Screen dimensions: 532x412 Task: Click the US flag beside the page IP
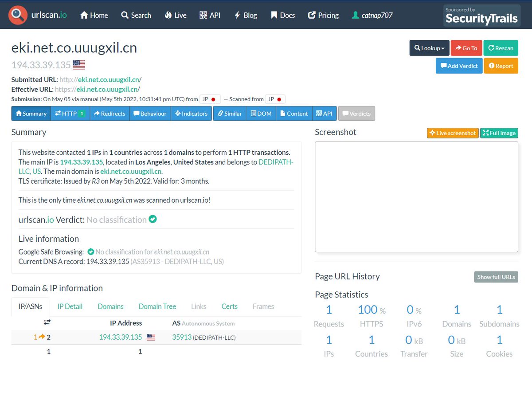(x=79, y=65)
